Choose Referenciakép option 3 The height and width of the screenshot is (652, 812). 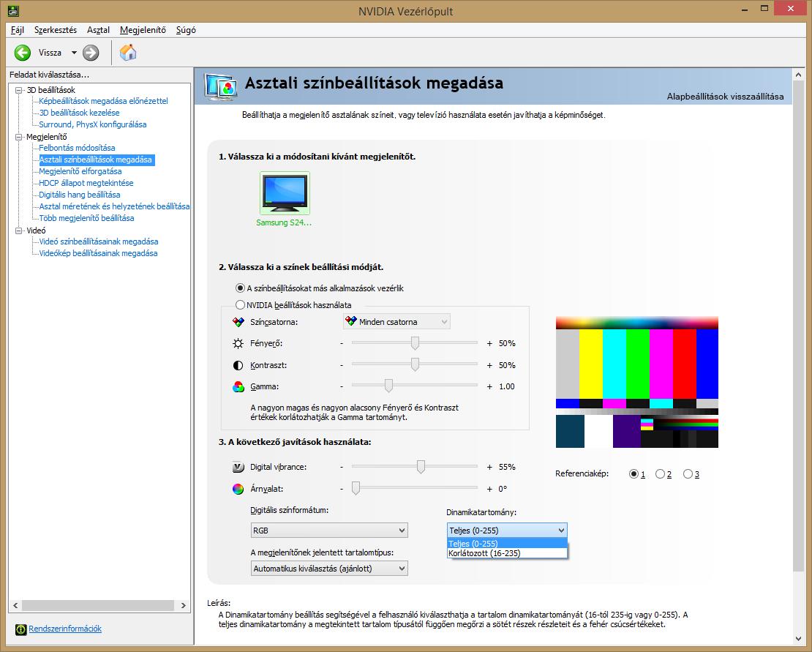click(688, 474)
